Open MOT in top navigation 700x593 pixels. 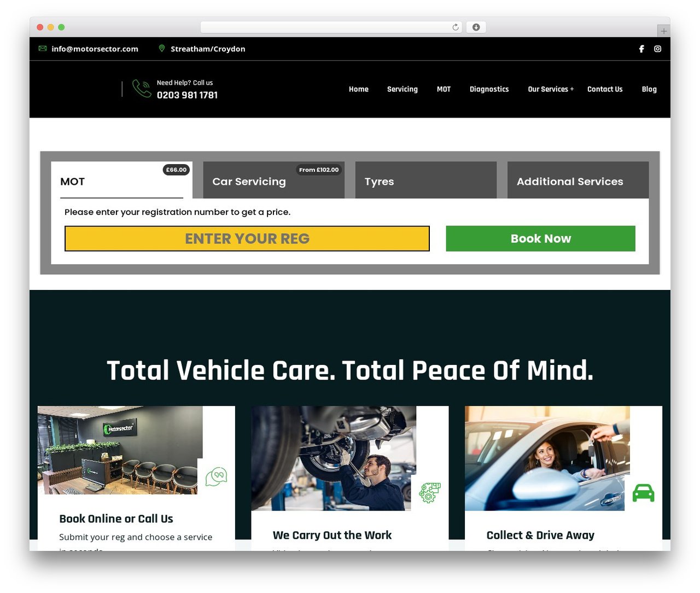(x=444, y=89)
